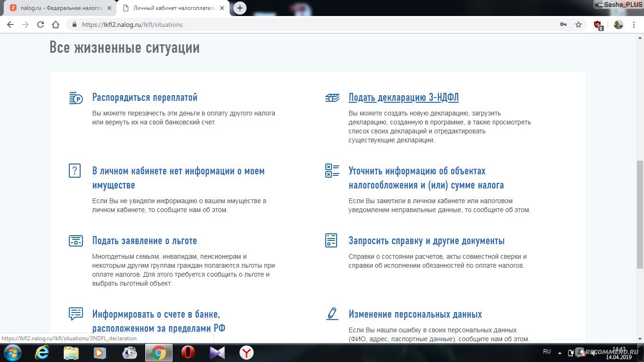This screenshot has width=644, height=362.
Task: Open the Chrome profile avatar
Action: (x=619, y=25)
